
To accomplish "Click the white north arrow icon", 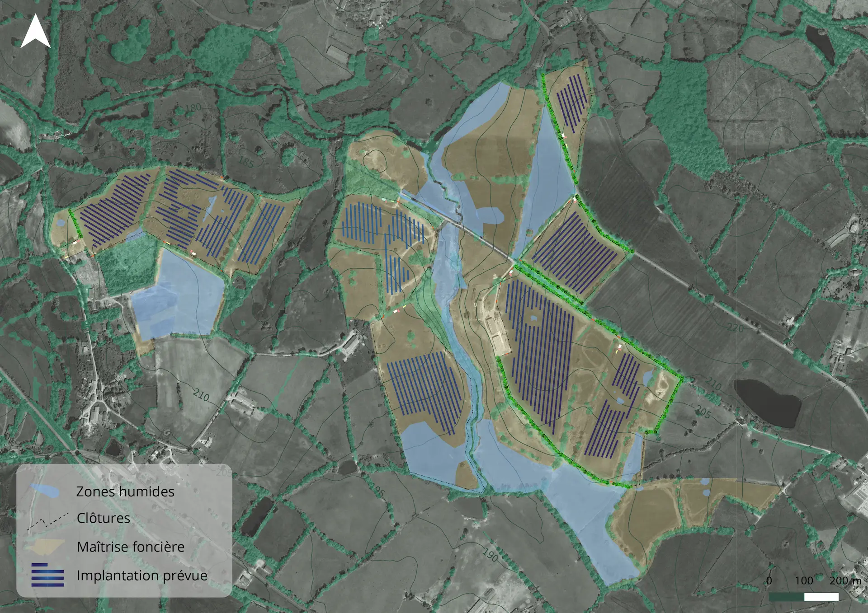I will (x=35, y=32).
